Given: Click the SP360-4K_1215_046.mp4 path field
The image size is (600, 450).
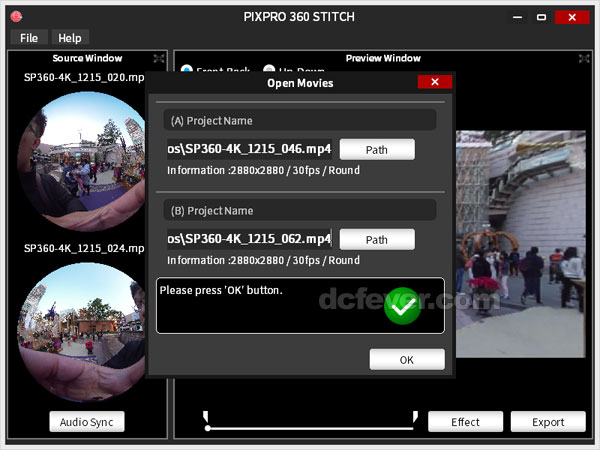Looking at the screenshot, I should [249, 149].
